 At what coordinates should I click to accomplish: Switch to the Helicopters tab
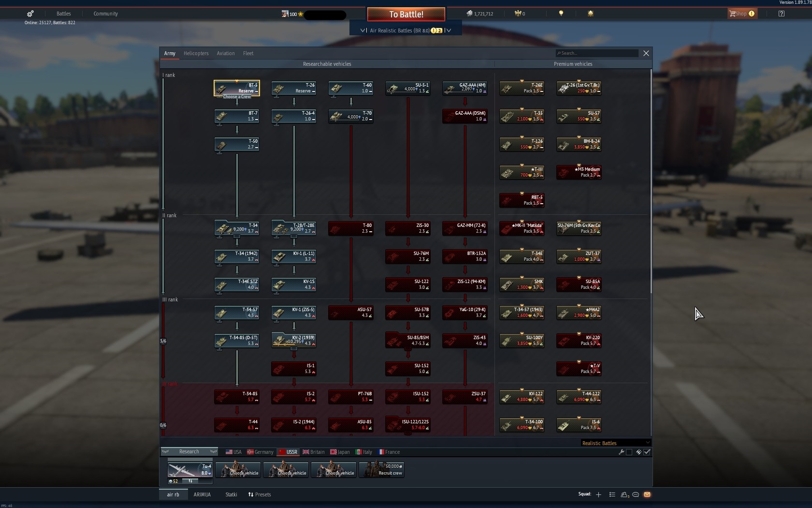[196, 53]
